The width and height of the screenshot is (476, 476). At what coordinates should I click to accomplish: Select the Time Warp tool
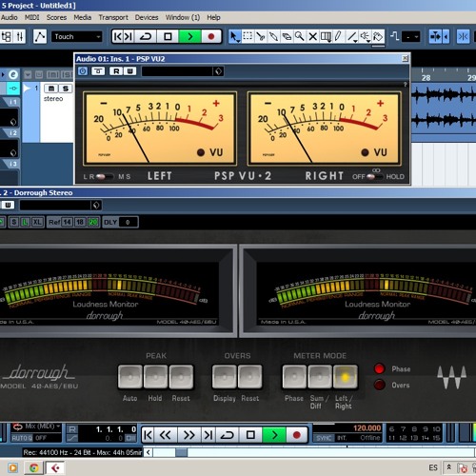pyautogui.click(x=326, y=37)
